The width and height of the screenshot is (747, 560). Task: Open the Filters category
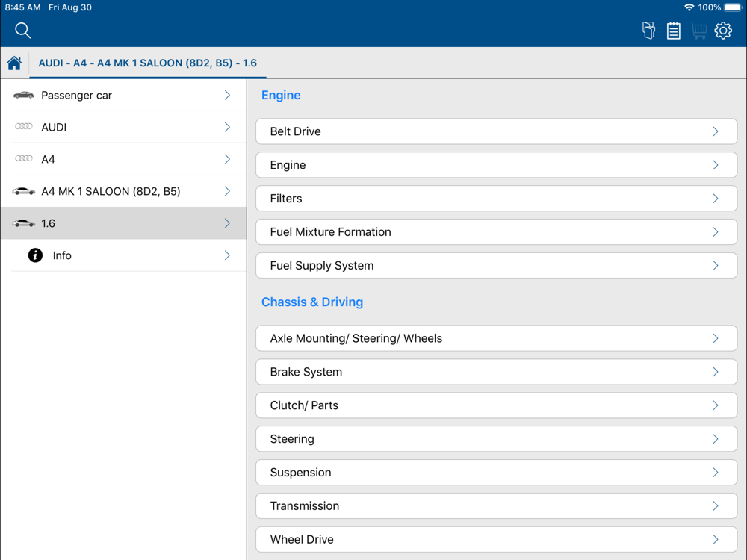click(x=496, y=199)
